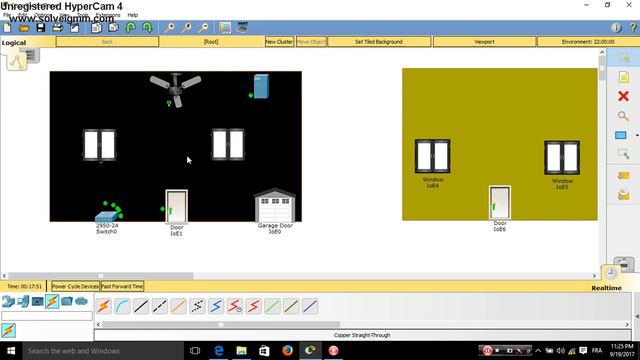Screen dimensions: 640x360
Task: Create a new Packet Tracer file
Action: pyautogui.click(x=7, y=28)
